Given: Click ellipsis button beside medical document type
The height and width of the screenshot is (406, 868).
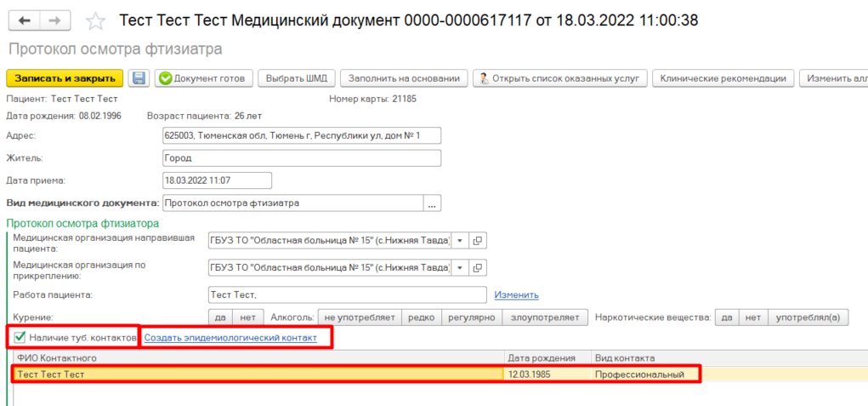Looking at the screenshot, I should point(433,203).
